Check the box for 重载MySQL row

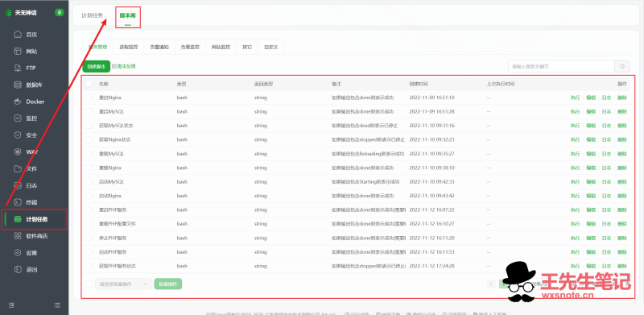tap(89, 154)
